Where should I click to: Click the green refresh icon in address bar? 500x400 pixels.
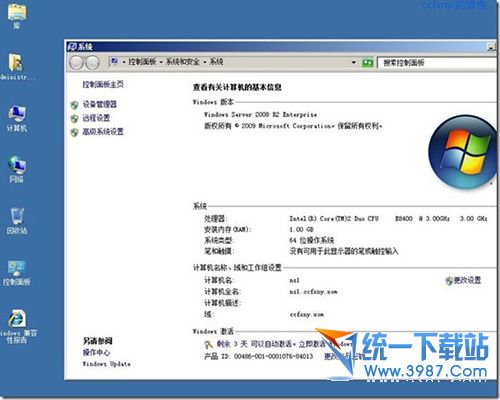pos(368,62)
